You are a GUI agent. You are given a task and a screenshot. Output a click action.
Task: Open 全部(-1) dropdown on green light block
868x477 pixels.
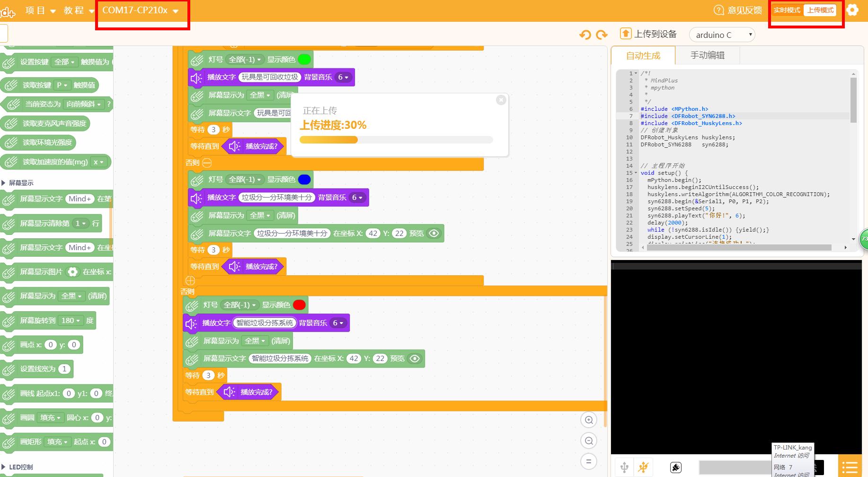[244, 60]
